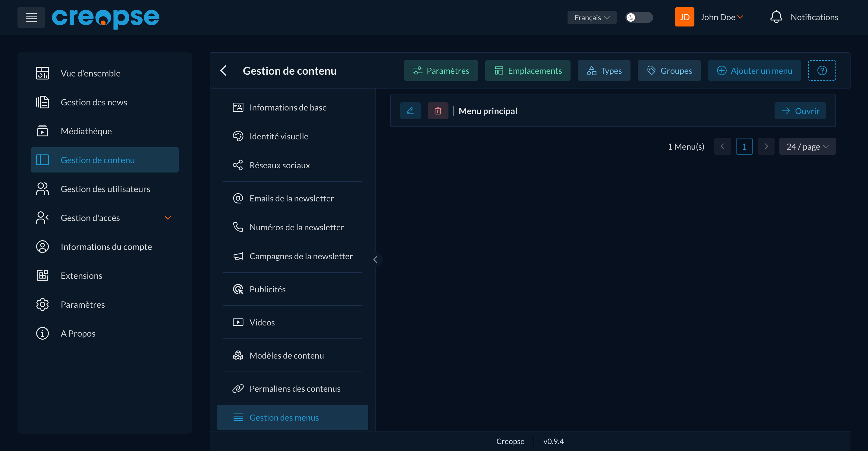Click the Emails de la newsletter @ icon

coord(238,198)
